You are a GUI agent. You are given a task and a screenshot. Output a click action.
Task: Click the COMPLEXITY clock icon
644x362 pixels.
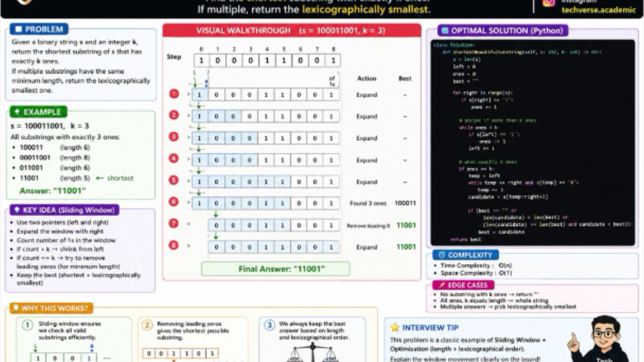click(441, 255)
